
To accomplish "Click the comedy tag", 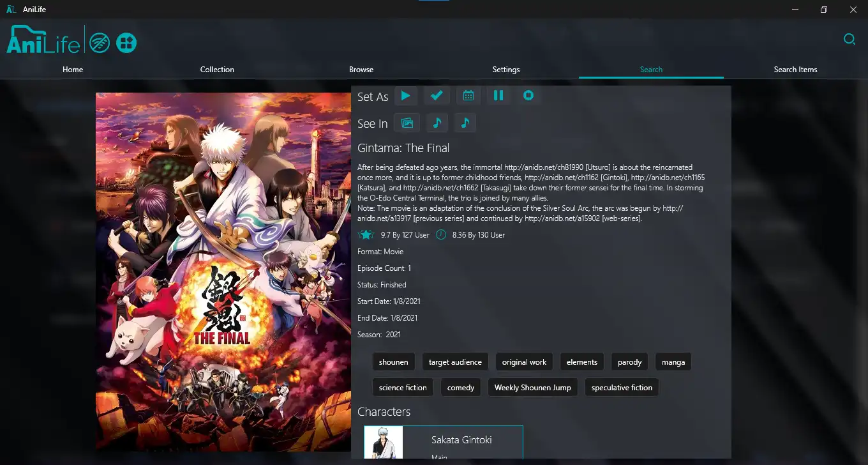I will click(461, 388).
